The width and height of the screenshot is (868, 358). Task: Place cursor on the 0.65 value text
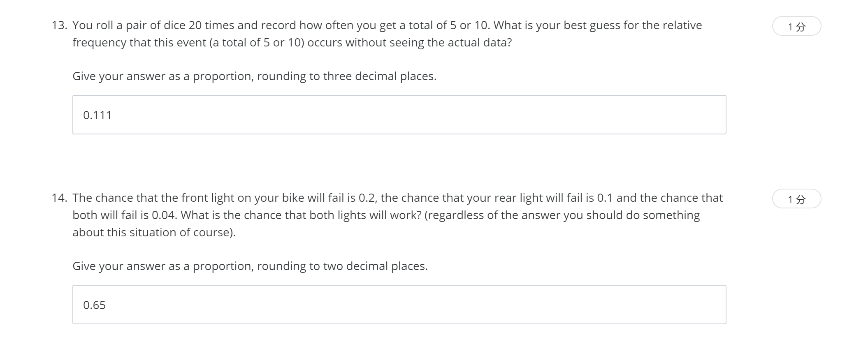point(94,305)
